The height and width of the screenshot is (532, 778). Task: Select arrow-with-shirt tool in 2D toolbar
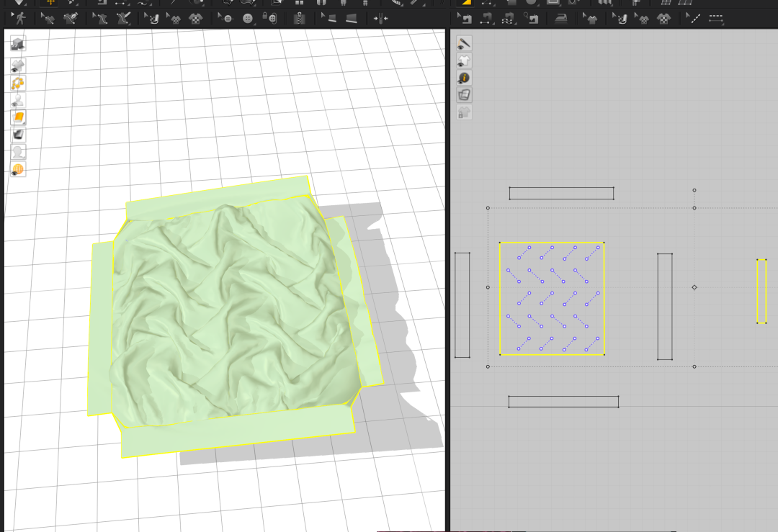pyautogui.click(x=590, y=19)
